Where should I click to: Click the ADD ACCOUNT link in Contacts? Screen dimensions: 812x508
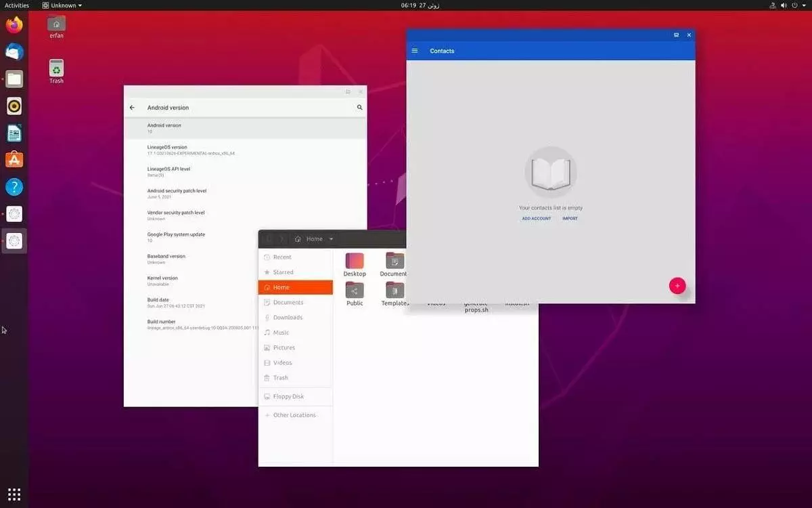click(x=537, y=218)
